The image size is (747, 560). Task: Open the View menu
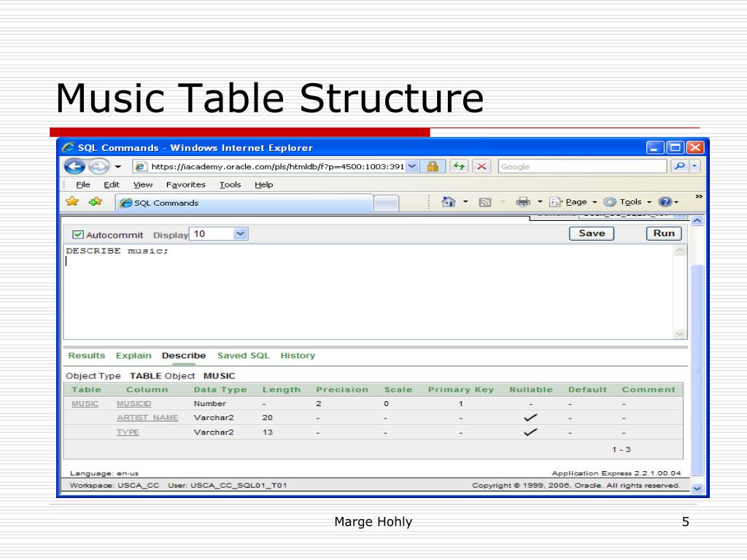pos(143,184)
